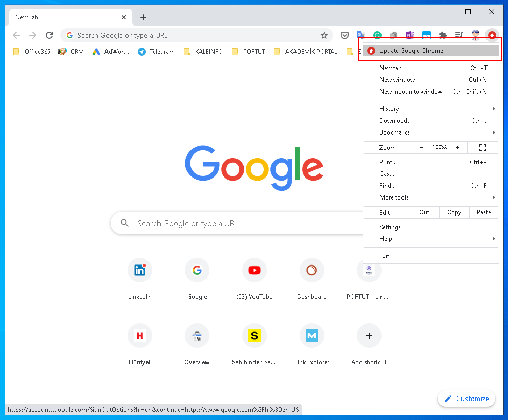
Task: Select Print... from the menu
Action: pos(431,162)
